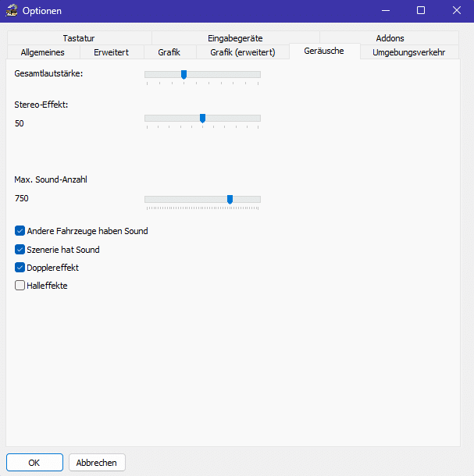The width and height of the screenshot is (474, 476).
Task: Maximize the Optionen dialog window
Action: coord(421,11)
